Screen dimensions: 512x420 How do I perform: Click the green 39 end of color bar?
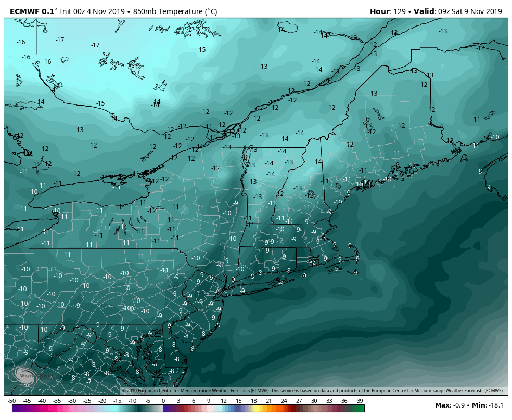(x=360, y=409)
